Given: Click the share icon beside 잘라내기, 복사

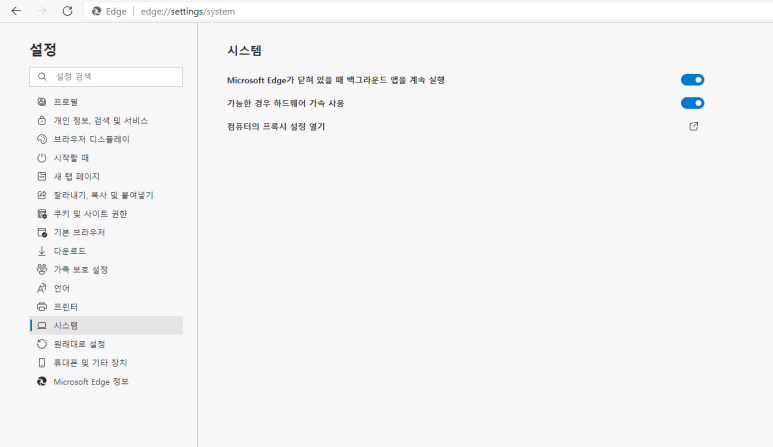Looking at the screenshot, I should (x=42, y=195).
